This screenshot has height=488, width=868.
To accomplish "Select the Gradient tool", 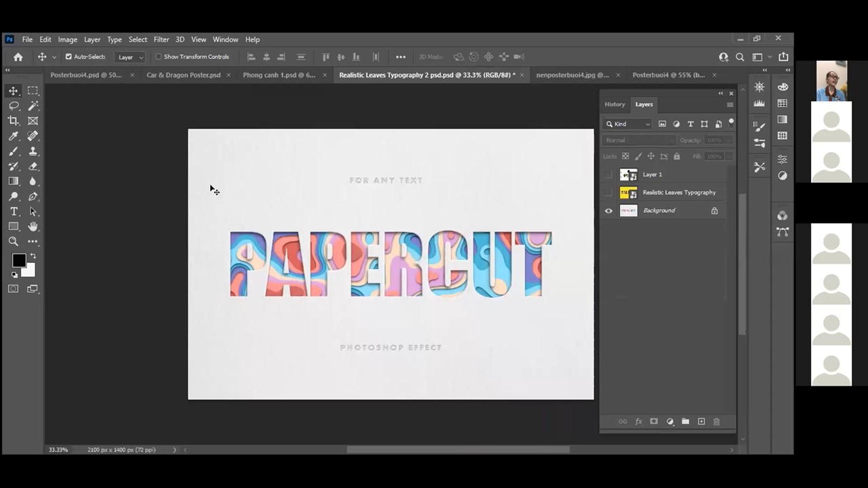I will tap(14, 181).
